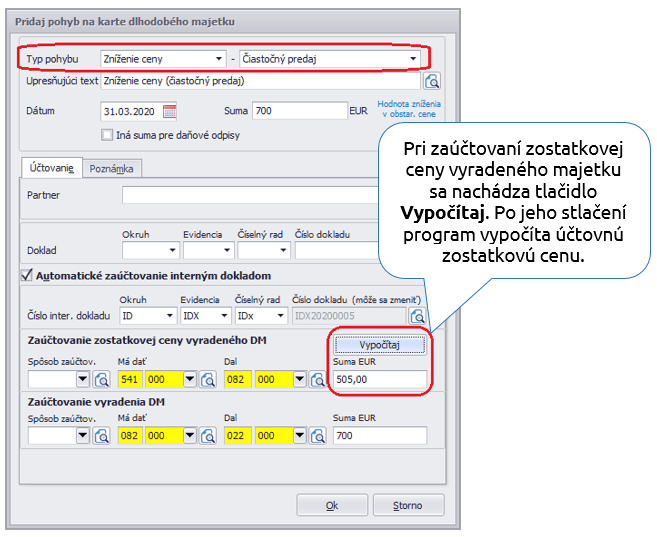Click lookup icon after Dal 082 000 account
Screen dimensions: 657x537
point(315,380)
